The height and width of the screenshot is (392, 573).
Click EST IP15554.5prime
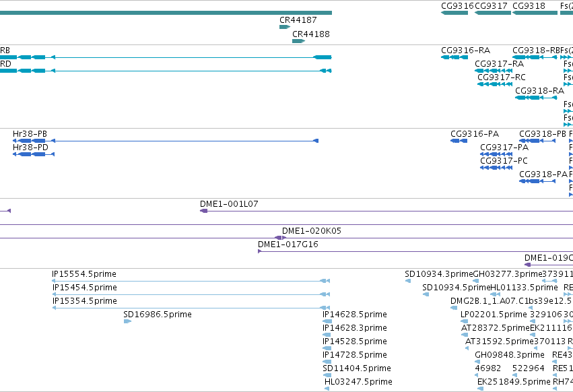(x=84, y=274)
